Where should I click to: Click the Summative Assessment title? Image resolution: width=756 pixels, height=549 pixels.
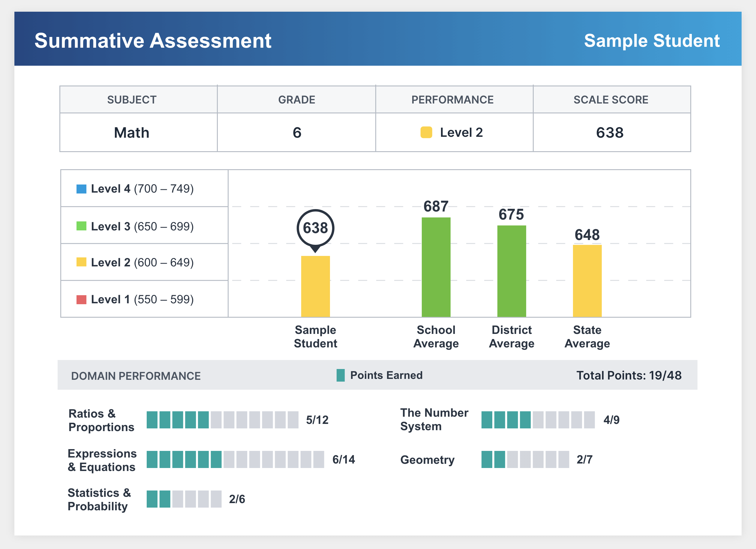[x=153, y=41]
